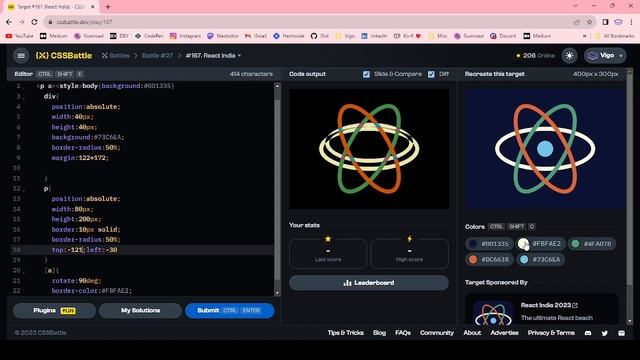
Task: Copy color #DC6638 swatch
Action: 489,260
